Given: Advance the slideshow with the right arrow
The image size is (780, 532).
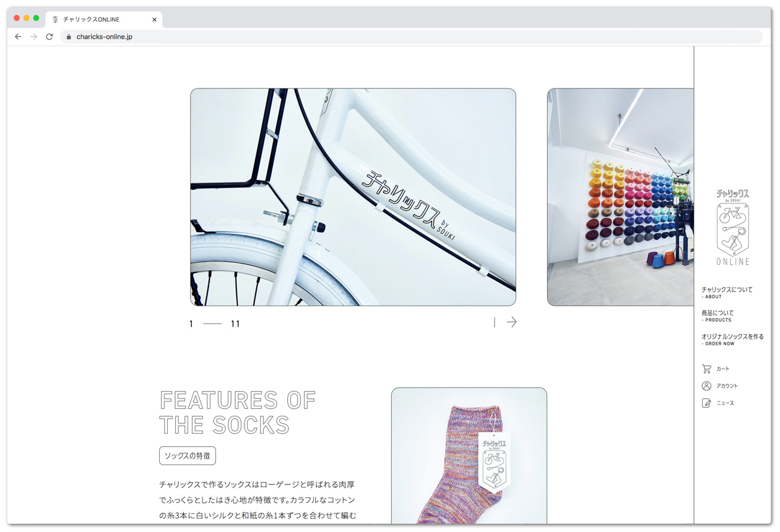Looking at the screenshot, I should click(511, 322).
